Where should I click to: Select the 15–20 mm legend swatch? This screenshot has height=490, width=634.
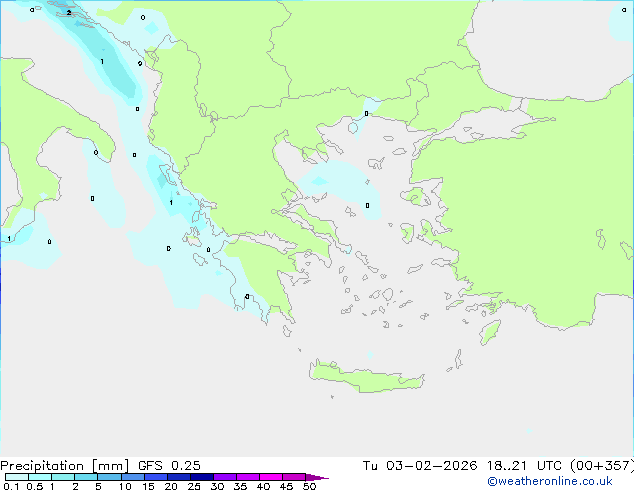coord(156,477)
